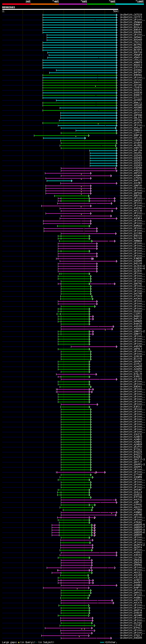Select hit label UniRef100_A9TSM0

coord(131,85)
